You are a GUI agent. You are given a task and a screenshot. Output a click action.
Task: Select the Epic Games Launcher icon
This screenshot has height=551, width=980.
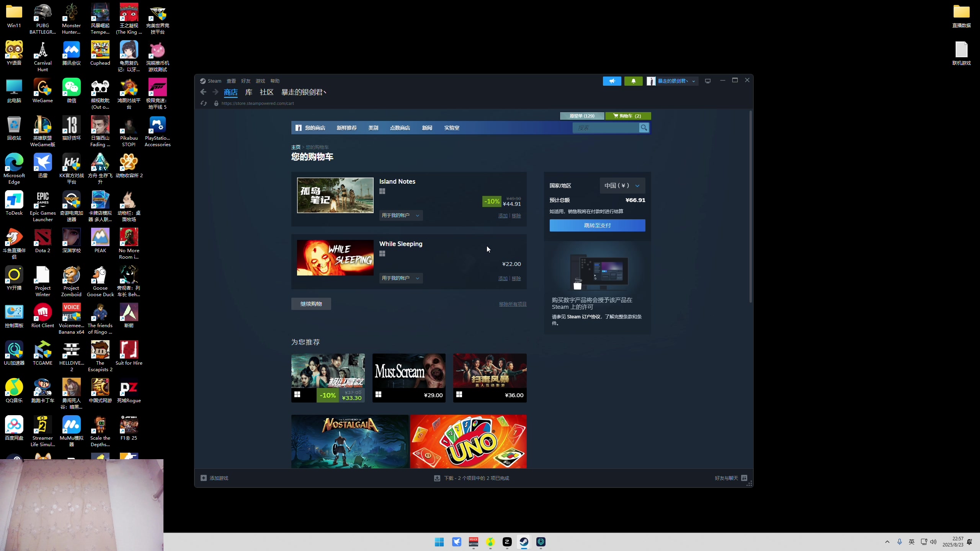pyautogui.click(x=42, y=206)
